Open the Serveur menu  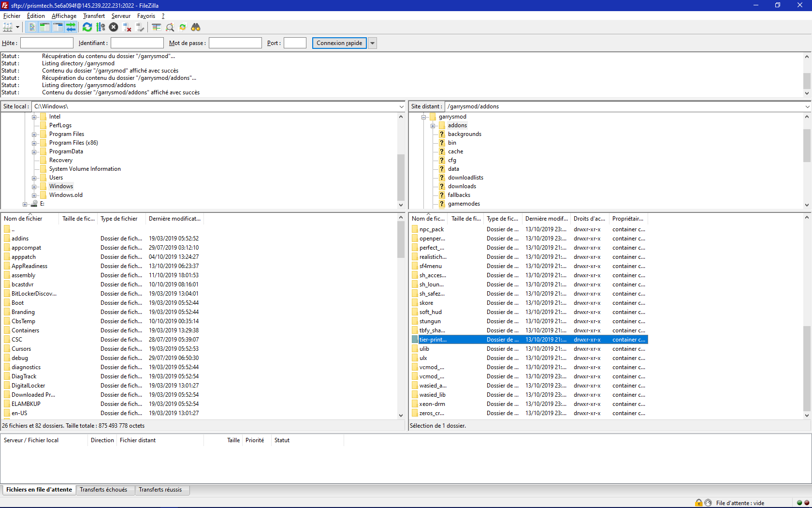[x=121, y=16]
